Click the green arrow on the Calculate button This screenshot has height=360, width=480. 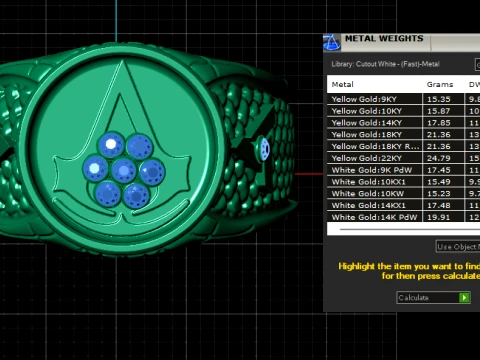pos(464,297)
